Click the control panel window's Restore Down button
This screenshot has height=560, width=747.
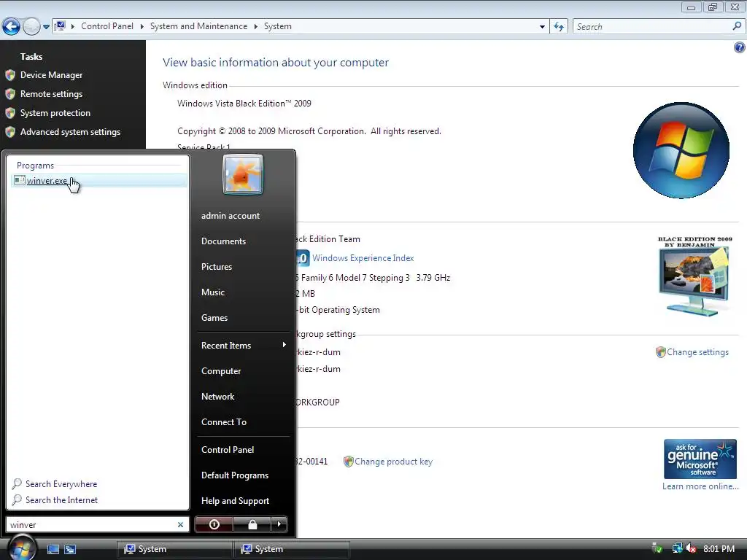coord(713,7)
